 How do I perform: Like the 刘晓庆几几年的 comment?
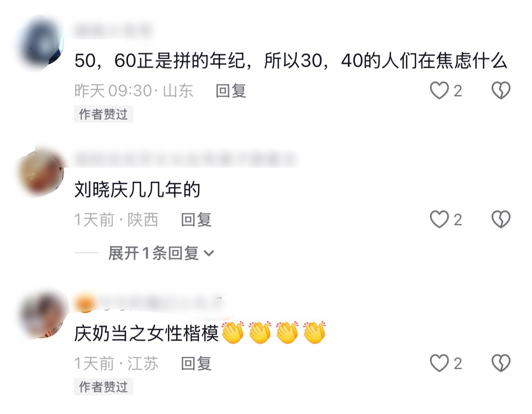point(439,219)
